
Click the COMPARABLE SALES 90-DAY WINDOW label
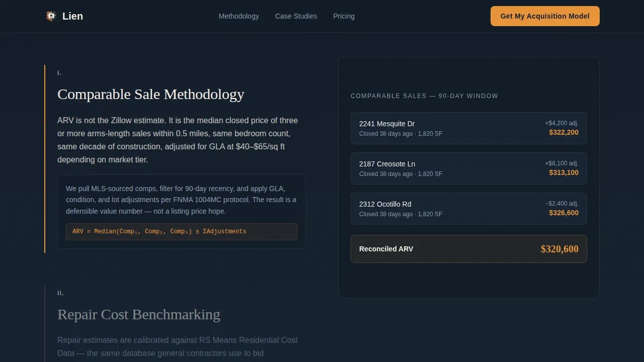click(424, 96)
